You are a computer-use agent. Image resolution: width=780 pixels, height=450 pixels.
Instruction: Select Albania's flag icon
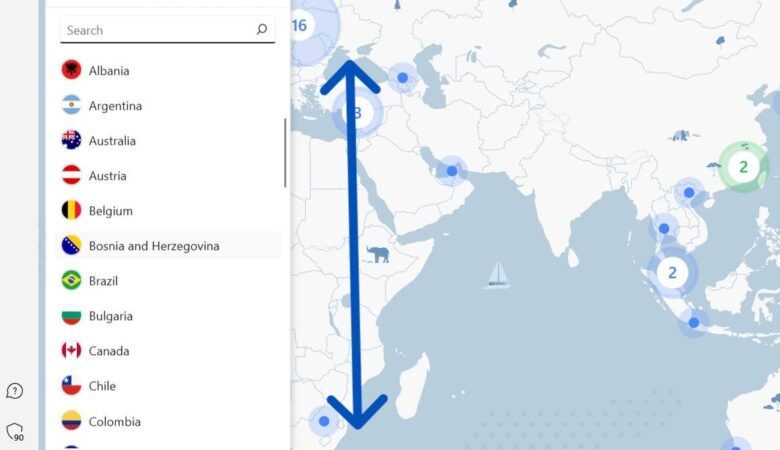coord(71,70)
